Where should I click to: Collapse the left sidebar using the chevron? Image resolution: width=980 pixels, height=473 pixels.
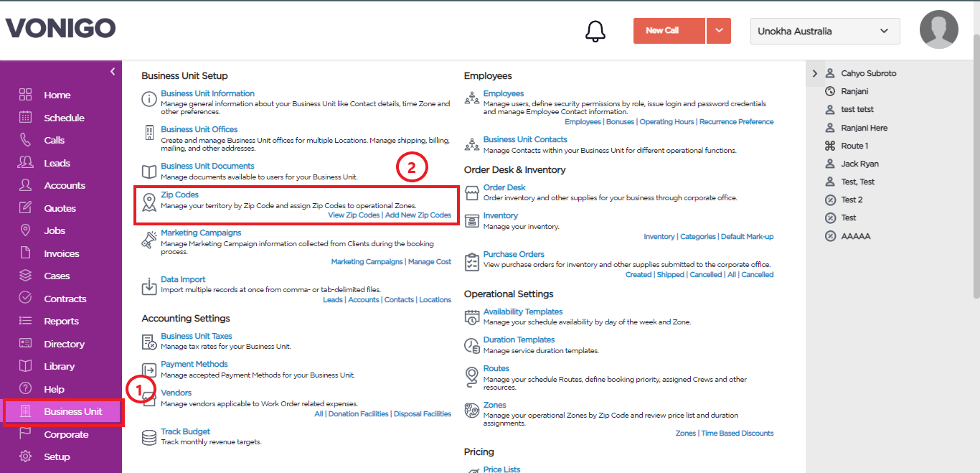(x=113, y=71)
